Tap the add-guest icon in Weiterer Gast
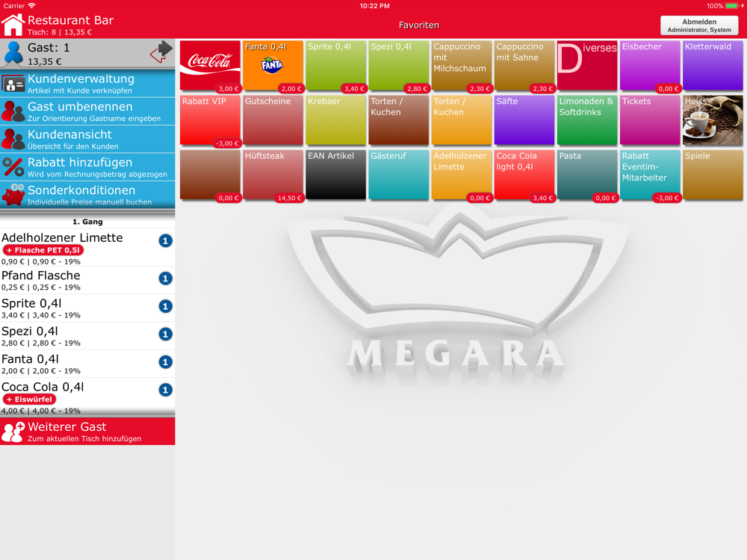 click(13, 432)
